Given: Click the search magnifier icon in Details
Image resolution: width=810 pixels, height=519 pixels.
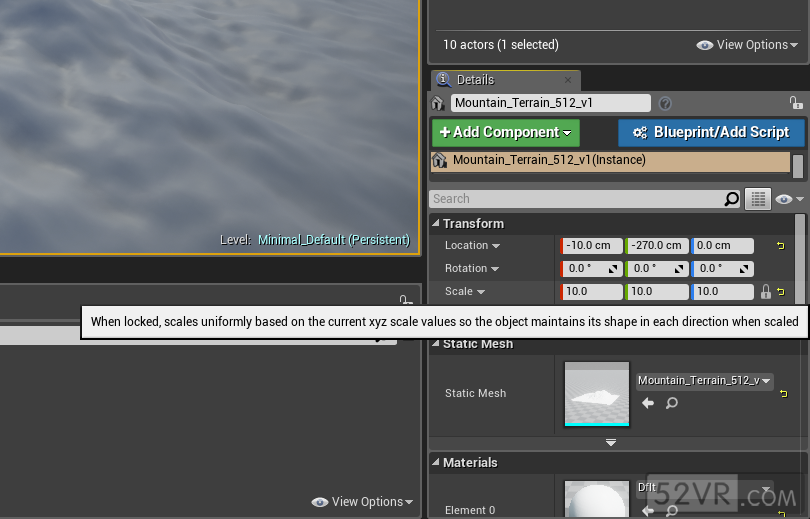Looking at the screenshot, I should click(x=731, y=199).
